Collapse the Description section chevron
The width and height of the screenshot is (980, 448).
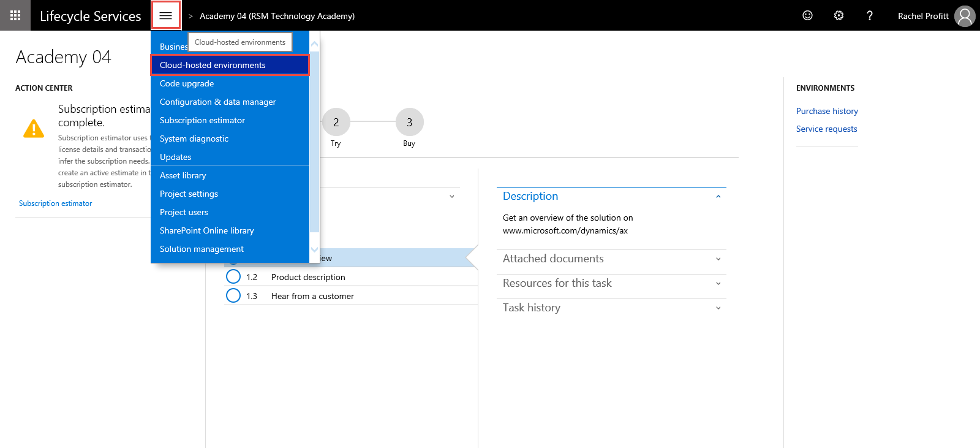click(x=718, y=197)
